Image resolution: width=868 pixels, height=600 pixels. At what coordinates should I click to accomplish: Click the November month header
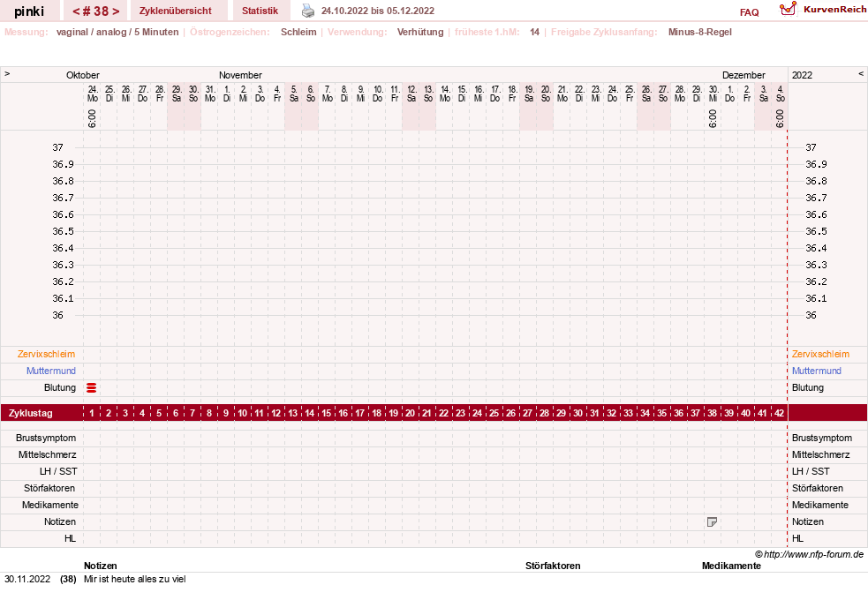pyautogui.click(x=240, y=75)
